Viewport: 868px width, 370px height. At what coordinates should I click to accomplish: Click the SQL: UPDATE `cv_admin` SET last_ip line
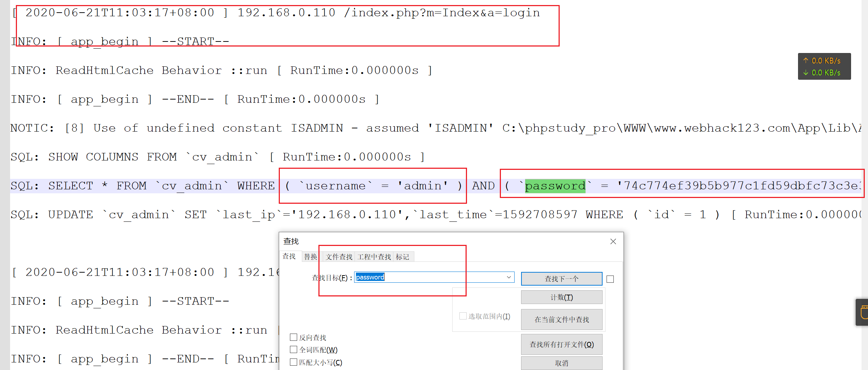[x=436, y=215]
